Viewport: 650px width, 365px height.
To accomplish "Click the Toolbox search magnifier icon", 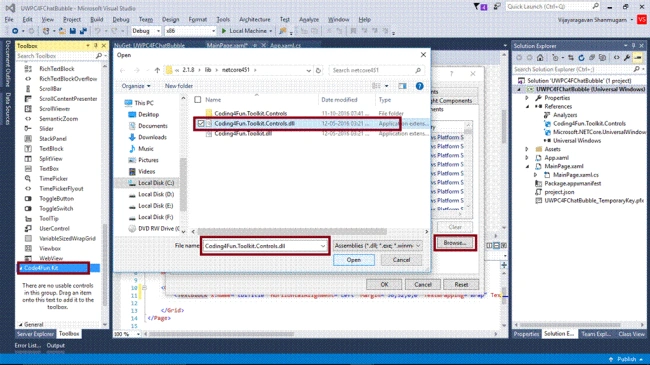I will [99, 56].
